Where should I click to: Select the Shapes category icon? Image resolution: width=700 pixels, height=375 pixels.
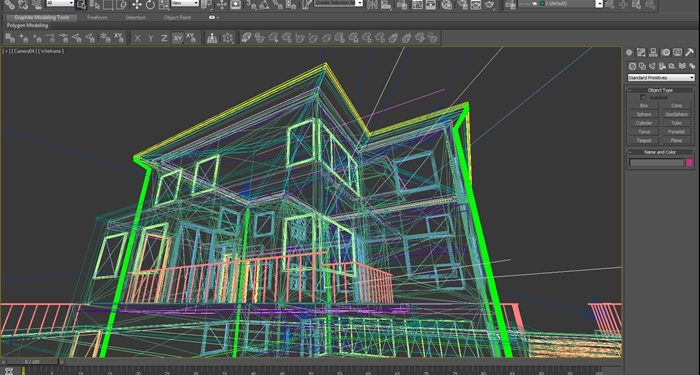tap(642, 66)
